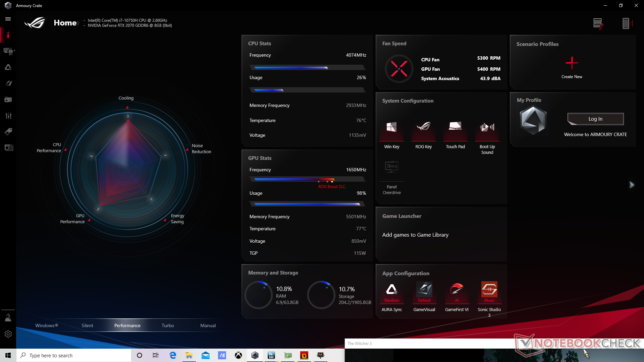
Task: Toggle the Touch Pad setting
Action: click(x=455, y=135)
